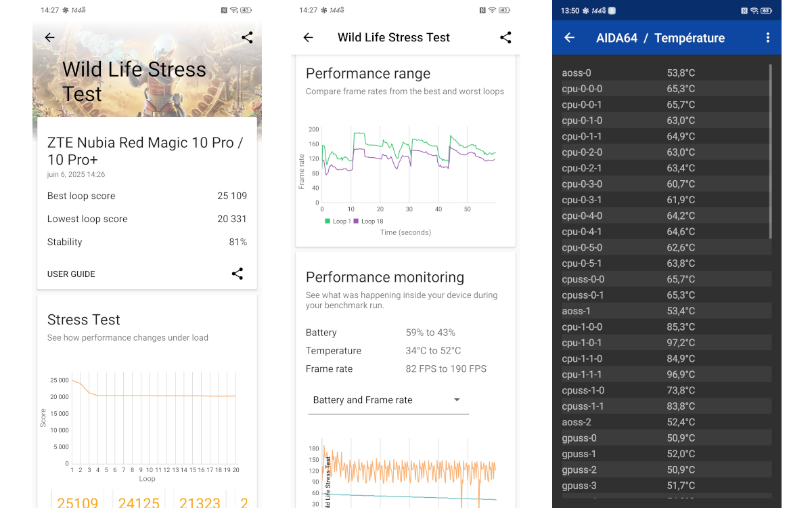812x508 pixels.
Task: Tap the NFC icon in AIDA64 status bar
Action: click(x=744, y=11)
